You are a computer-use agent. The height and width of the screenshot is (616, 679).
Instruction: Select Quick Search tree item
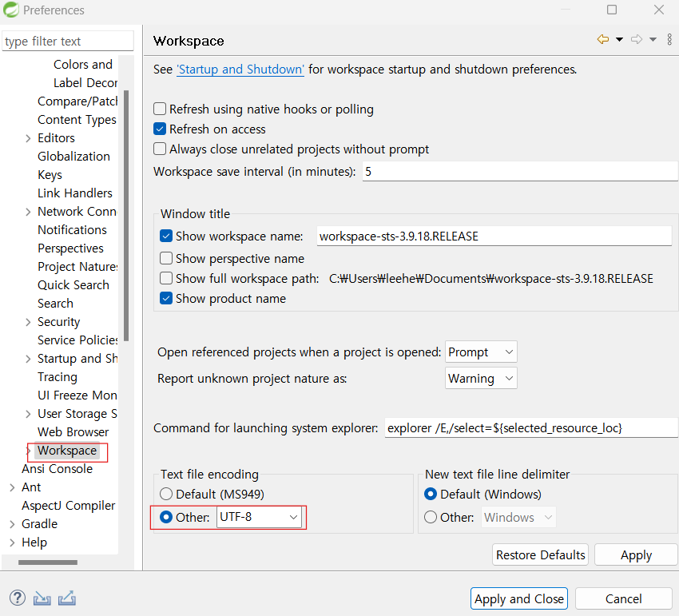(73, 284)
